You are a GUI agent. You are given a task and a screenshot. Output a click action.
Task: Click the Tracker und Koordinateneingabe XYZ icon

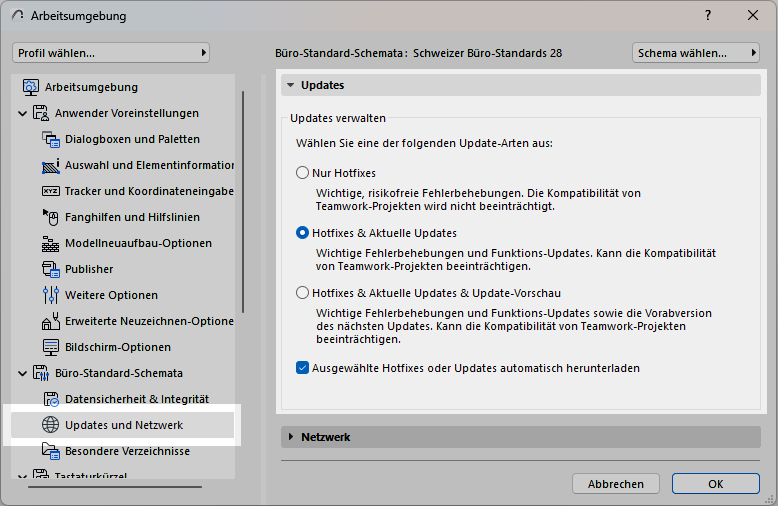(x=51, y=191)
